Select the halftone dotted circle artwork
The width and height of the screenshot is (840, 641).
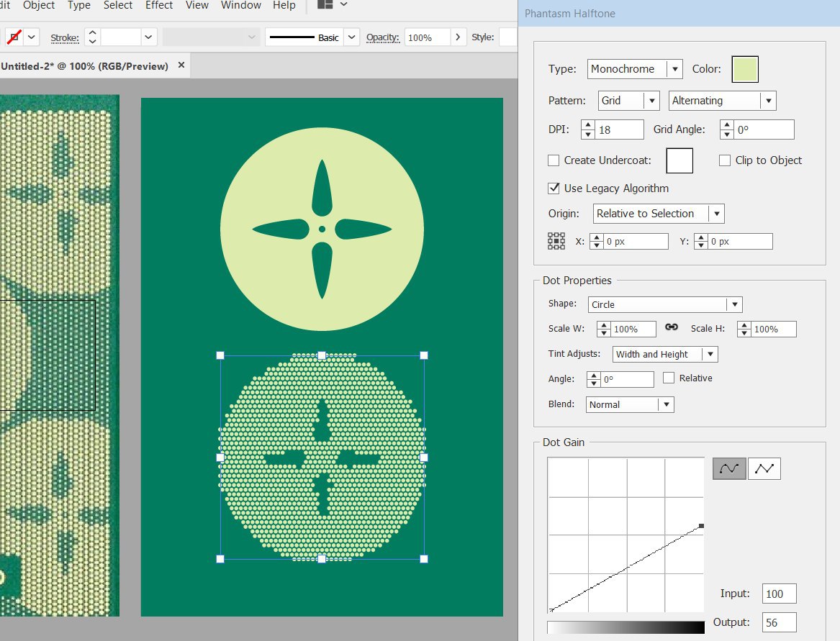322,457
